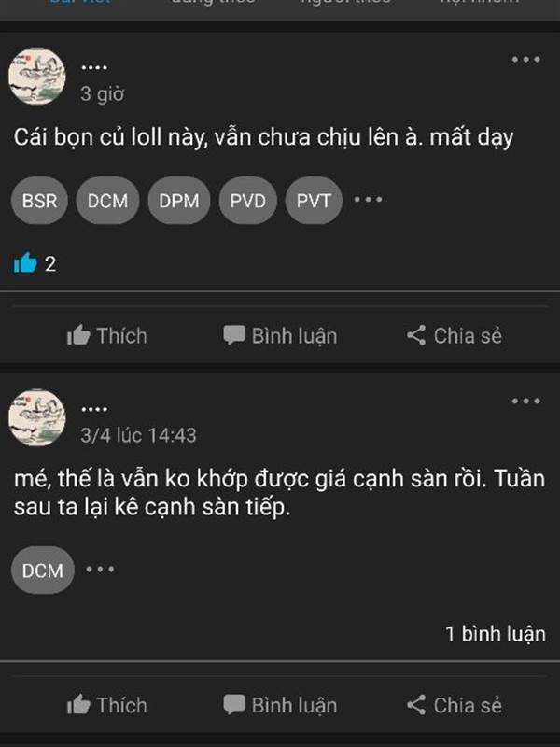View the 1 bình luận comment count

pos(496,634)
